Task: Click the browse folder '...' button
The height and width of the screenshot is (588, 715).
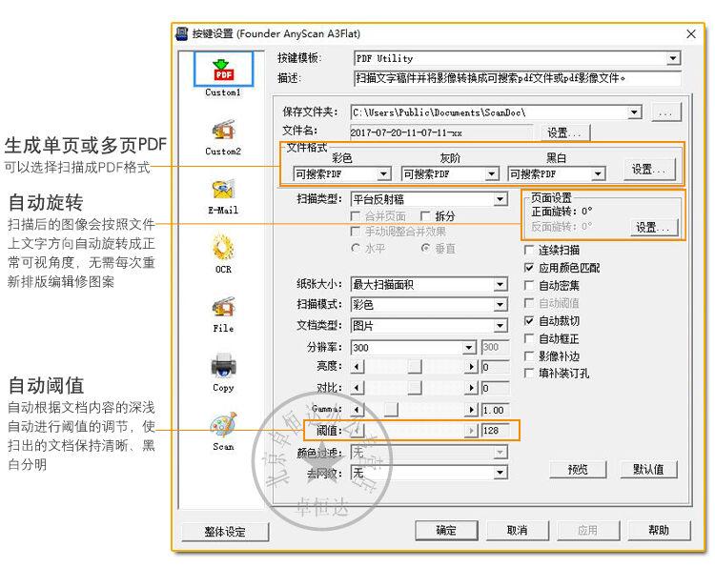Action: point(666,112)
